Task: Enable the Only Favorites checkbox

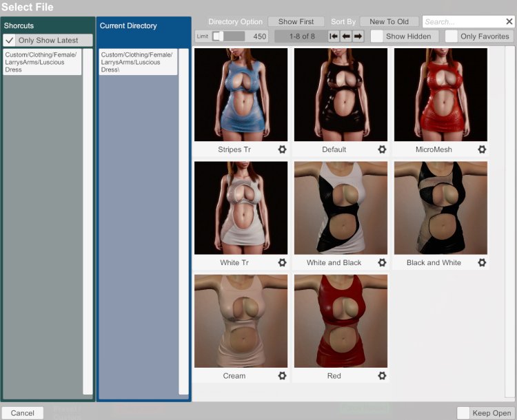Action: click(x=452, y=36)
